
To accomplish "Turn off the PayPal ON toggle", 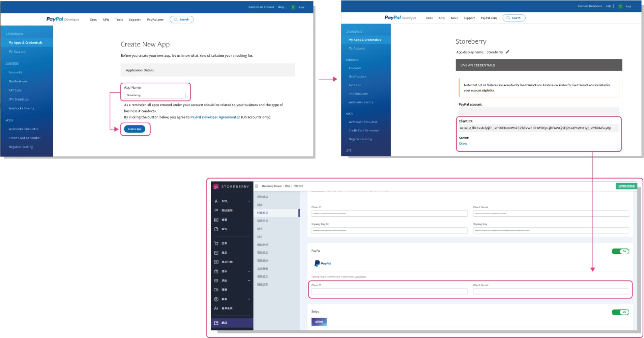I will pos(620,251).
